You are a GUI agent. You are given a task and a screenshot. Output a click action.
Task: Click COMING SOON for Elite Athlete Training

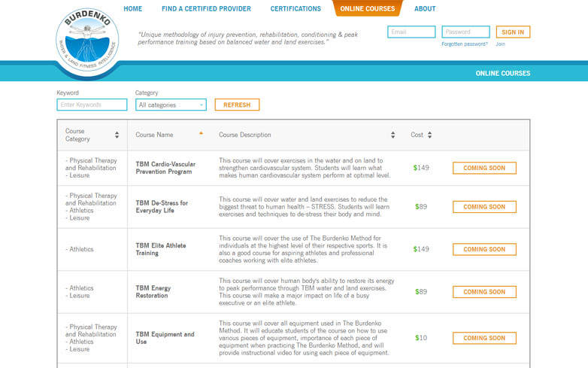(484, 249)
